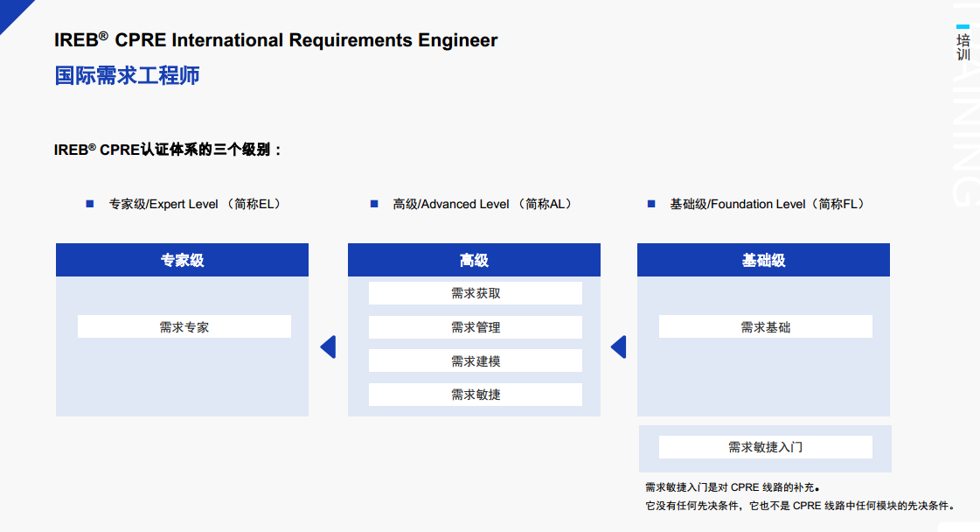Image resolution: width=980 pixels, height=532 pixels.
Task: Click the bullet before 基础级/Foundation Level
Action: (x=651, y=204)
